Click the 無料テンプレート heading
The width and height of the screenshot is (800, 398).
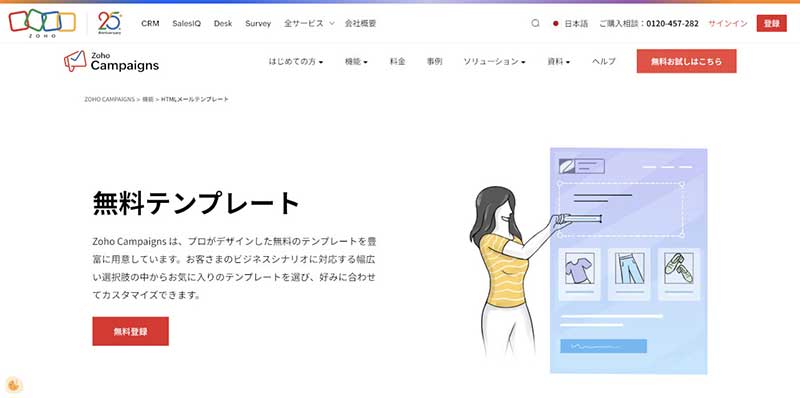196,203
